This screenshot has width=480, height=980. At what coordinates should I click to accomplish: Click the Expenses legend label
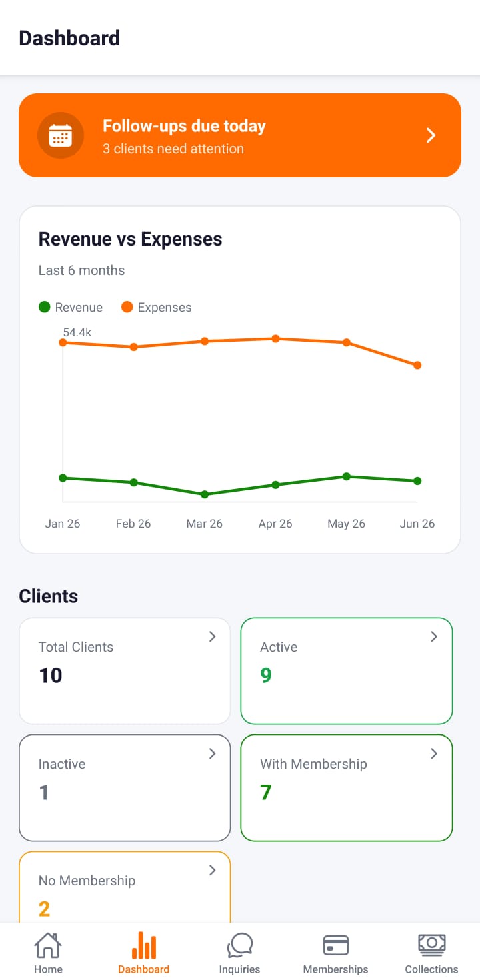tap(165, 308)
